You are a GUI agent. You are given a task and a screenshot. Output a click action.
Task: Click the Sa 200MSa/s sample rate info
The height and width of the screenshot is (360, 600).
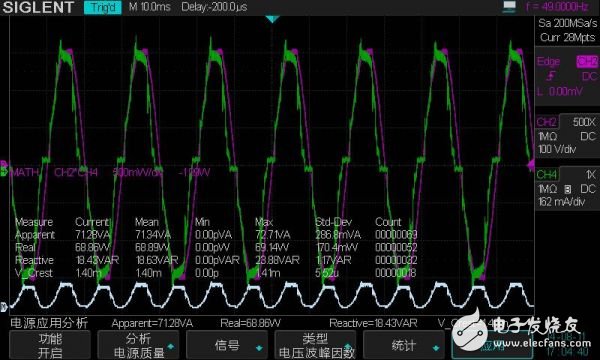(567, 23)
